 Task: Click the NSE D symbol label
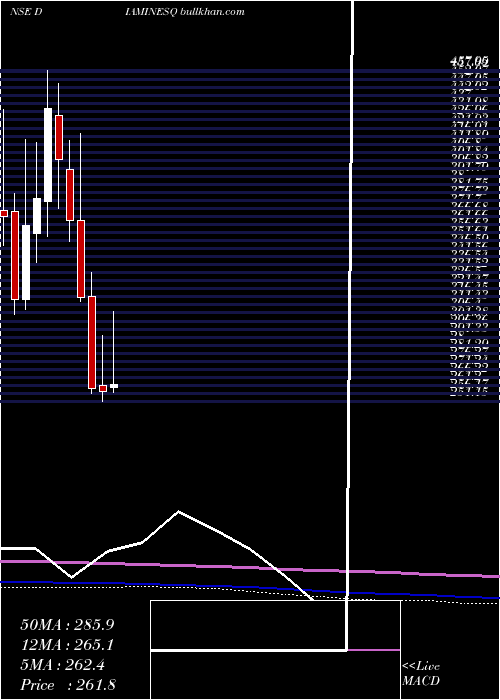coord(26,12)
